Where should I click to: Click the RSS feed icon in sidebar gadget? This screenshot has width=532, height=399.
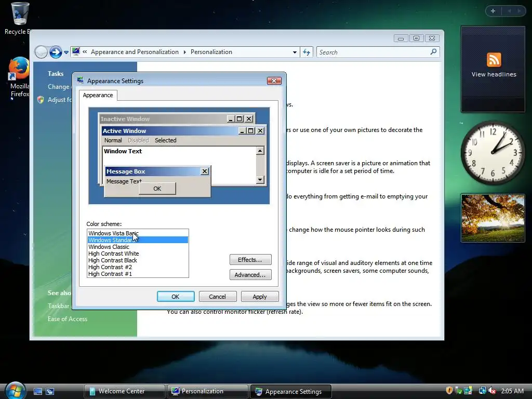tap(494, 60)
